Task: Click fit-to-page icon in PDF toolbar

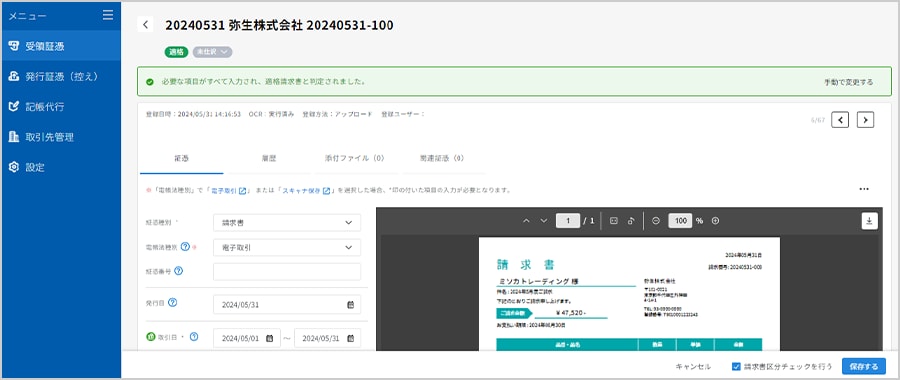Action: click(x=614, y=221)
